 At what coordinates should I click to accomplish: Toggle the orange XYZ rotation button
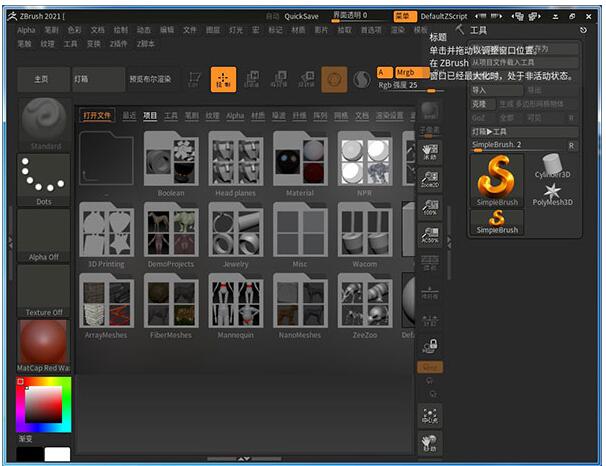point(430,367)
